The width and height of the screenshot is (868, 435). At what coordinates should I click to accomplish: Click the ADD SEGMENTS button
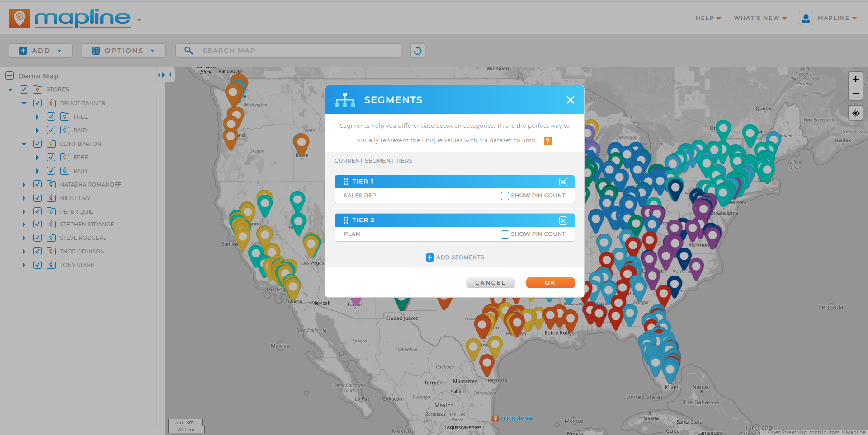pyautogui.click(x=454, y=257)
